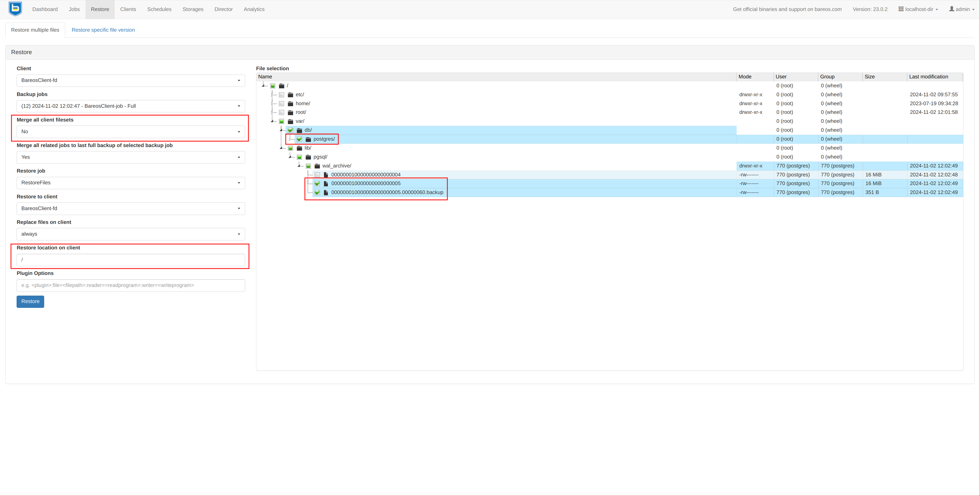980x496 pixels.
Task: Click the wal_archive/ folder icon
Action: click(x=317, y=166)
